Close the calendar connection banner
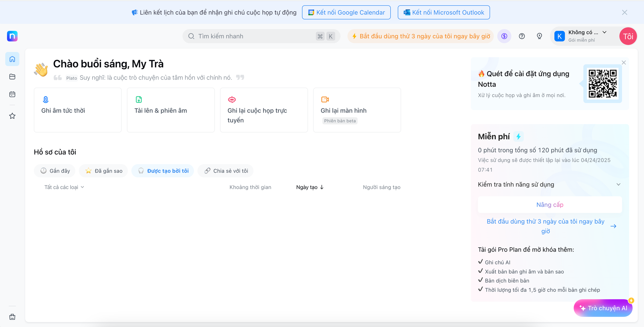The height and width of the screenshot is (327, 644). point(625,12)
